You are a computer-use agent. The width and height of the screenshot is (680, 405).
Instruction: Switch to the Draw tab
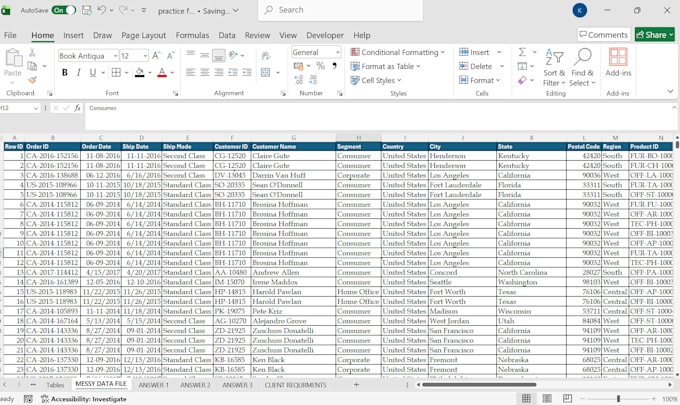coord(102,35)
